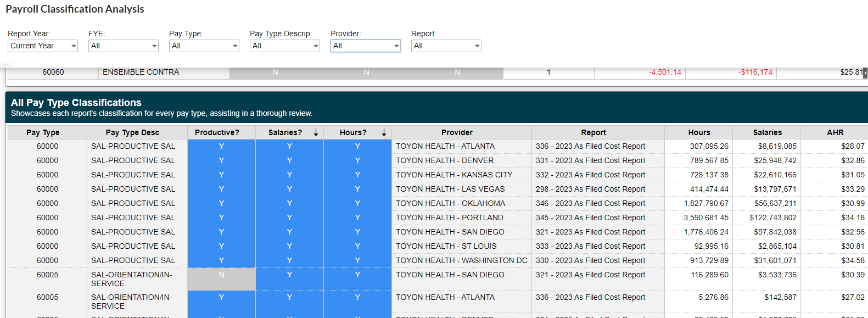Click the All Pay Type Classifications heading
Viewport: 868px width, 318px height.
pyautogui.click(x=76, y=103)
